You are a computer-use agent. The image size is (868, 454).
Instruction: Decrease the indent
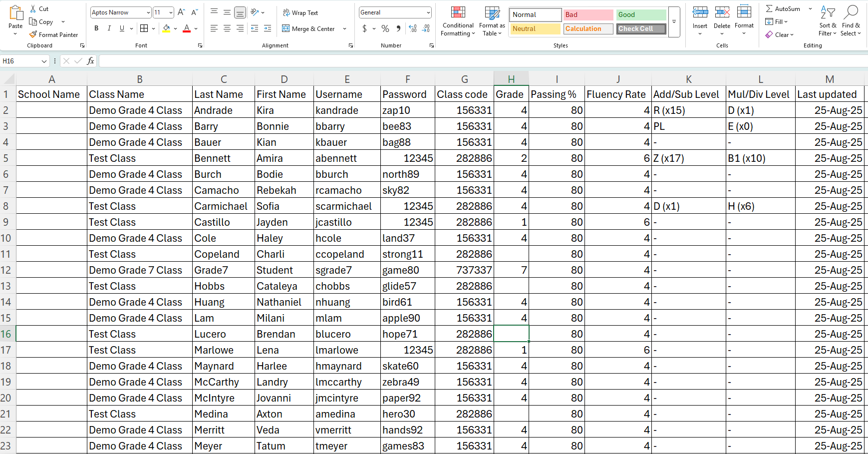pos(255,28)
